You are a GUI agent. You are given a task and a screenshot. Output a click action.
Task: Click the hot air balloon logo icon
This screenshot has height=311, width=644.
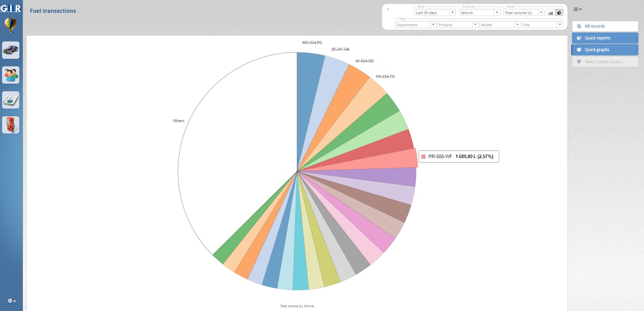point(10,25)
